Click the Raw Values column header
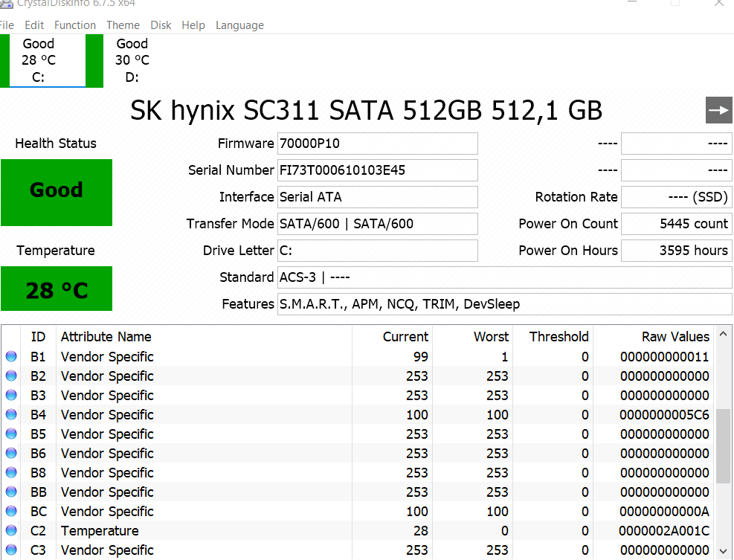 point(654,337)
